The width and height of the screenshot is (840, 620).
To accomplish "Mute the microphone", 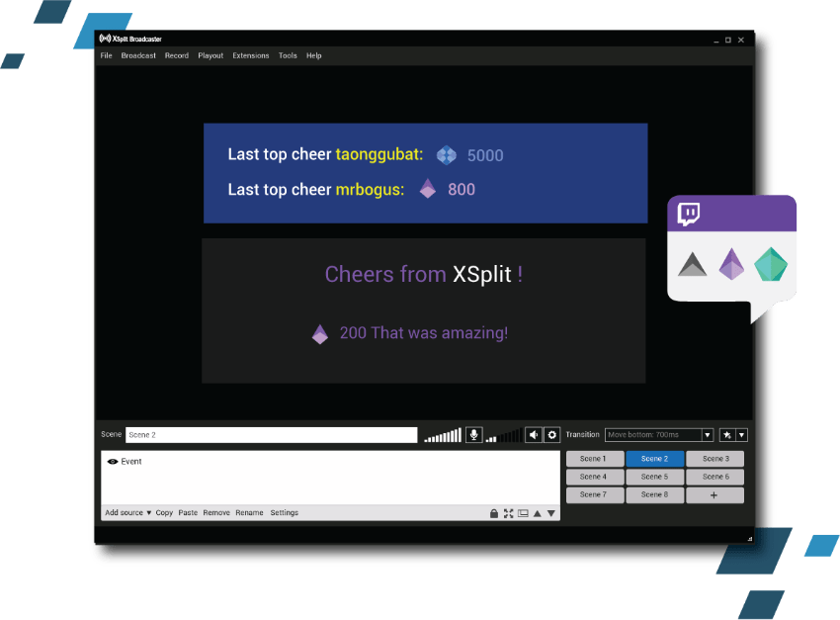I will (472, 434).
